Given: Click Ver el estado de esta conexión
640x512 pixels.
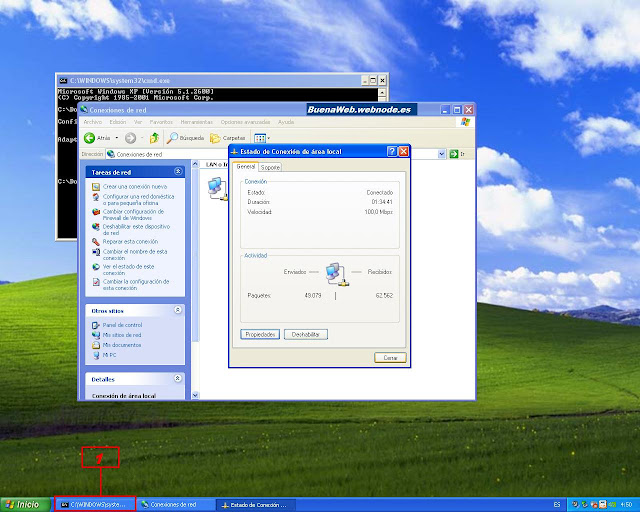Looking at the screenshot, I should click(x=128, y=269).
